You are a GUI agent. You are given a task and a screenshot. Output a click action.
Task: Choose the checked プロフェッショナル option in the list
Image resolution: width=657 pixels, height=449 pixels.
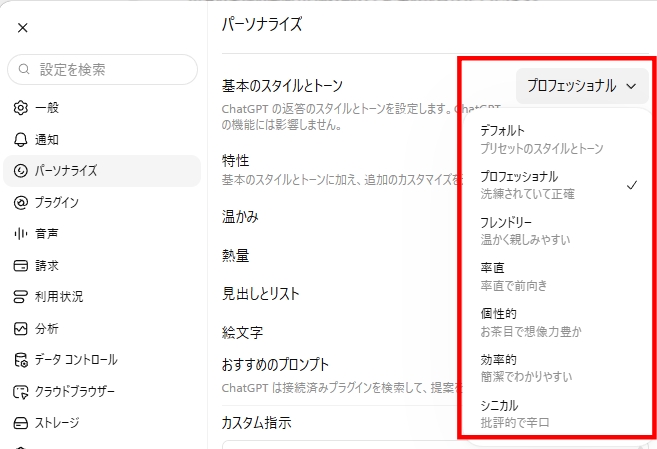click(558, 185)
